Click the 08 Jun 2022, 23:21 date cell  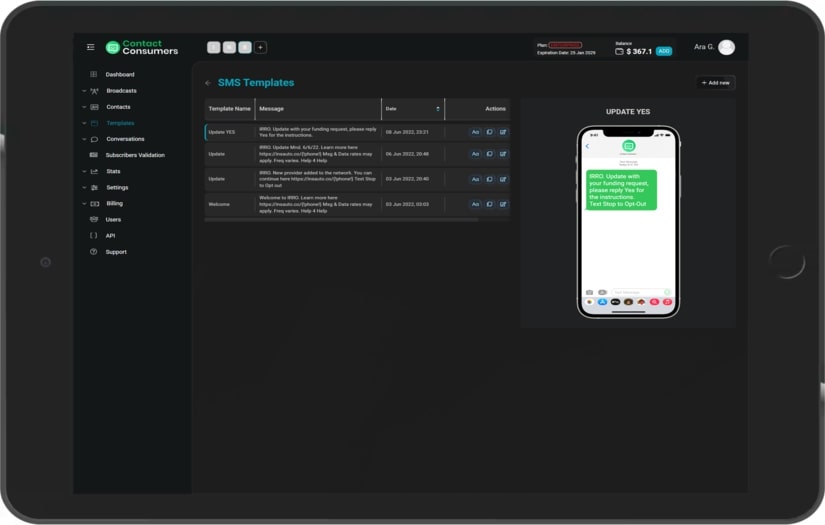tap(407, 132)
